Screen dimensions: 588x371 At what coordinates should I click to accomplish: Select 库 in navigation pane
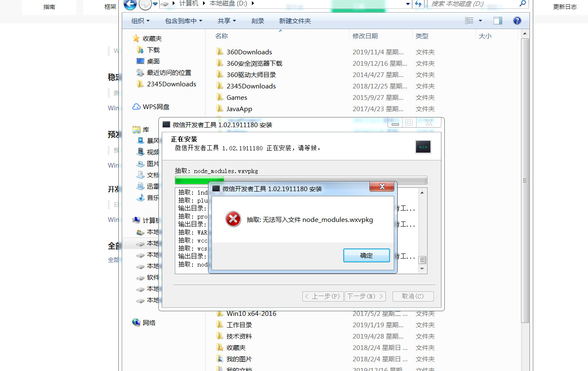pos(146,129)
